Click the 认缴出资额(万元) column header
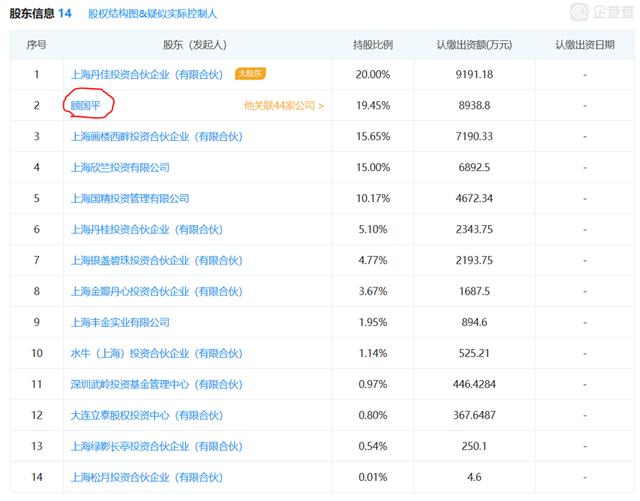640x501 pixels. (x=474, y=45)
